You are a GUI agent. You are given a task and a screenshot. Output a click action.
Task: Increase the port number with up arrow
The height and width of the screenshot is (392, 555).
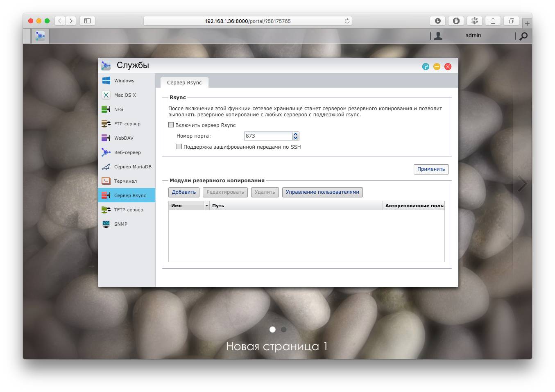pyautogui.click(x=296, y=134)
